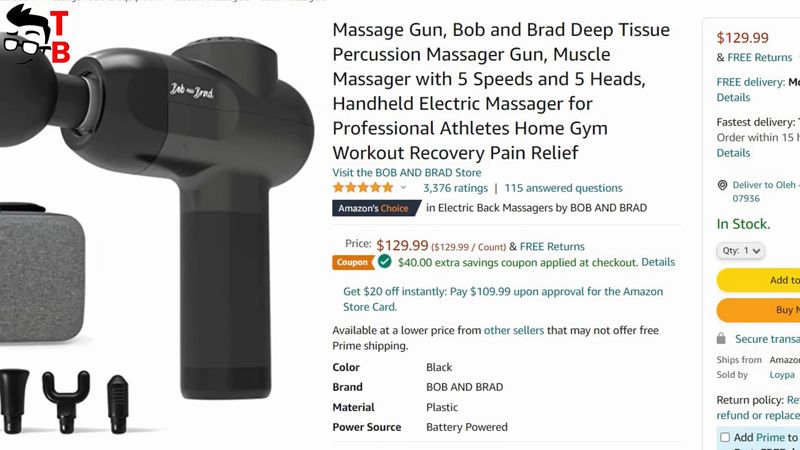This screenshot has height=450, width=800.
Task: Open the Visit the BOB AND BRAD Store link
Action: tap(407, 172)
